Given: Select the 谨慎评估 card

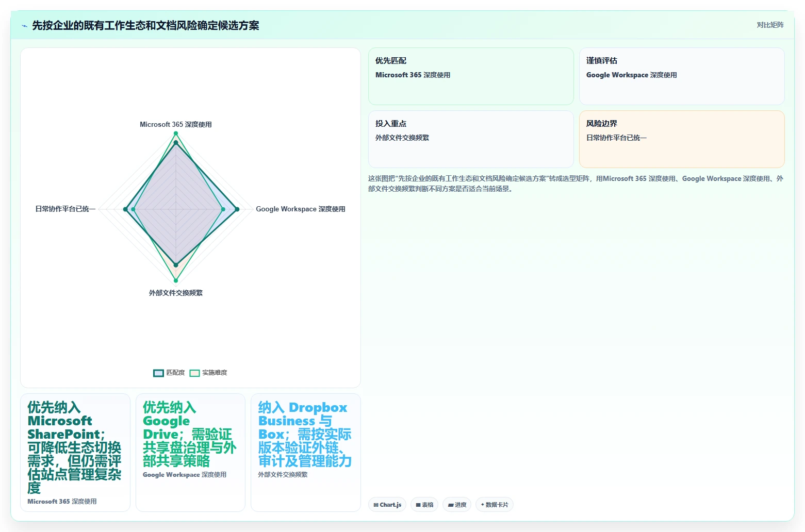Looking at the screenshot, I should [682, 76].
